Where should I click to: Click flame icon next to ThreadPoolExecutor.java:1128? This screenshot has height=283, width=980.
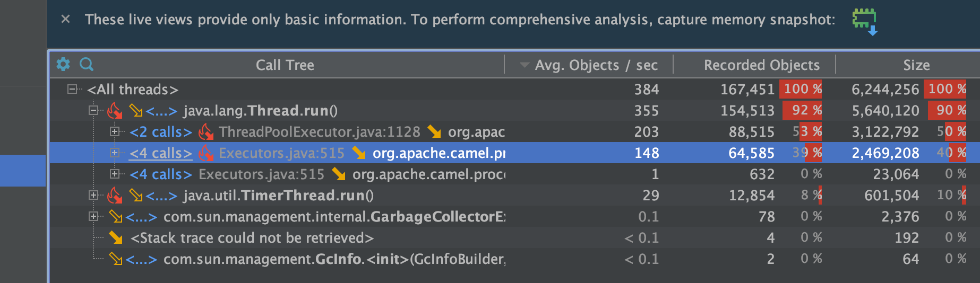pyautogui.click(x=206, y=132)
